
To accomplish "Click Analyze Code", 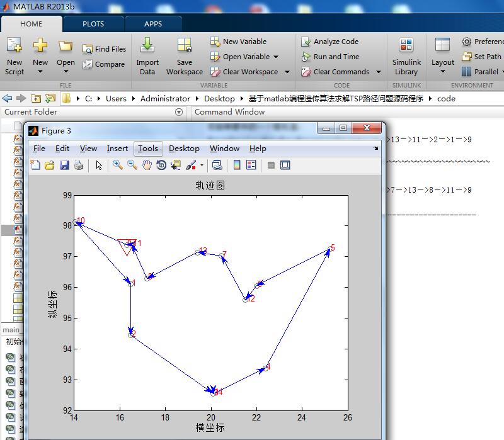I will 329,42.
